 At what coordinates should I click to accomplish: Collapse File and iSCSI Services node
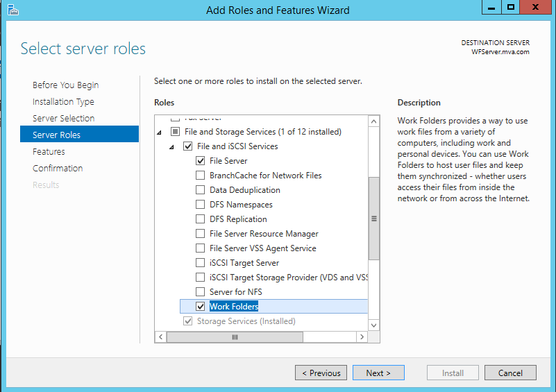point(171,146)
